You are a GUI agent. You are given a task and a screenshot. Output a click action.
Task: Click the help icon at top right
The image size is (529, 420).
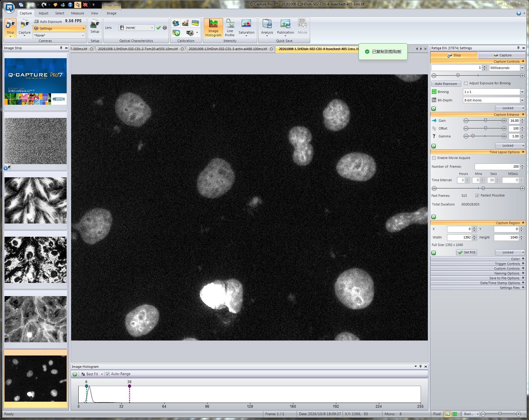pos(519,13)
